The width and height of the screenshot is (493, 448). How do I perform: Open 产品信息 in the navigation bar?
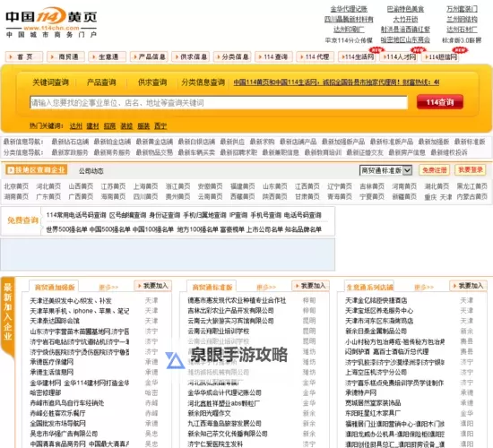click(x=149, y=57)
